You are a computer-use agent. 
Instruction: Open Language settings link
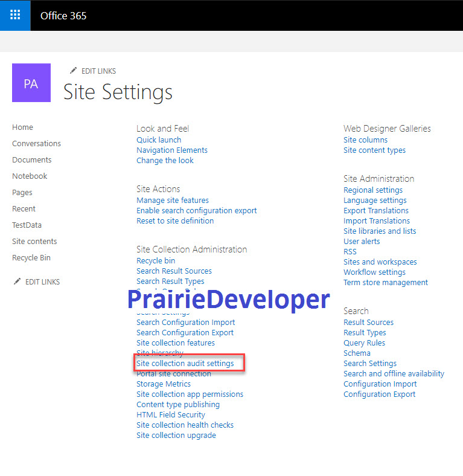point(375,201)
